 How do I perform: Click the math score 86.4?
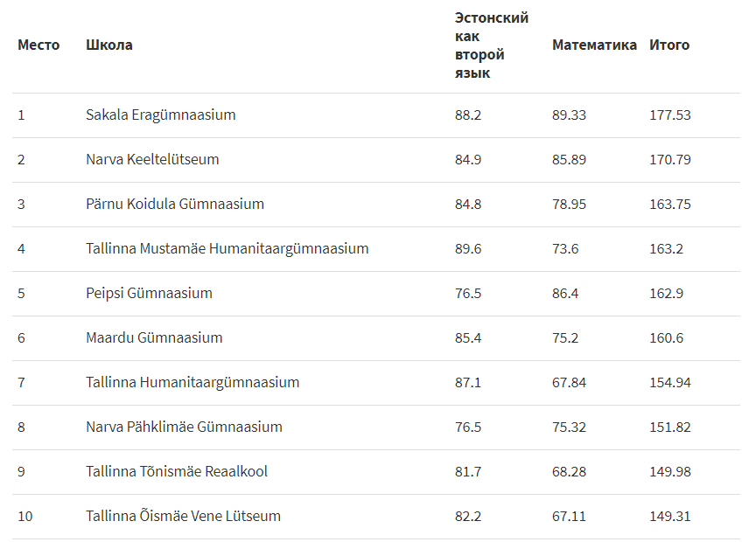(x=565, y=293)
